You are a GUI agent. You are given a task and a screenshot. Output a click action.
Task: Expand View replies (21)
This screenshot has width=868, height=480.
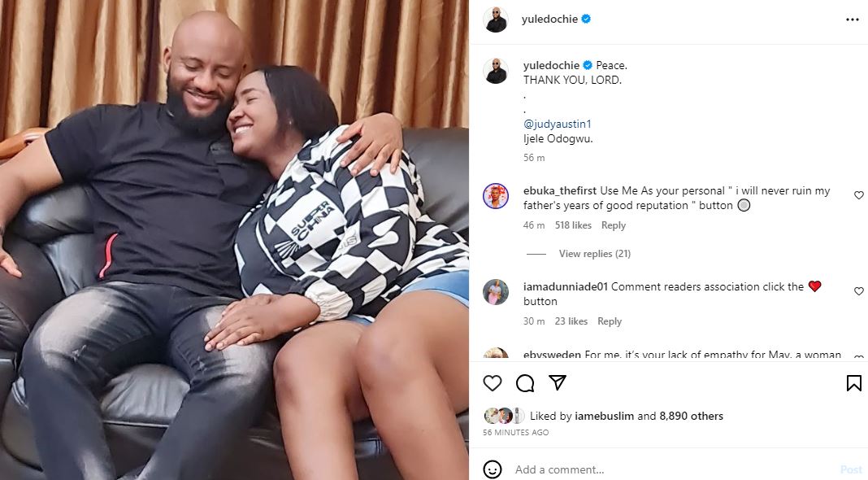tap(595, 253)
